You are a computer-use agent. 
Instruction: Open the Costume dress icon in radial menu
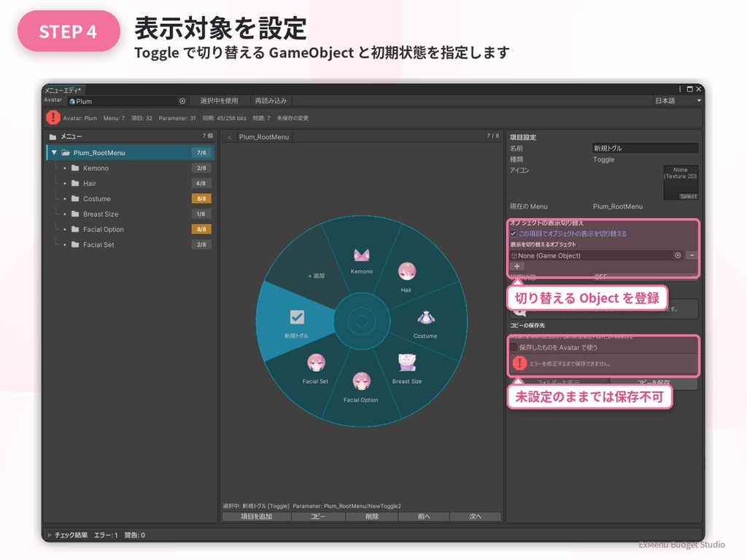(426, 318)
